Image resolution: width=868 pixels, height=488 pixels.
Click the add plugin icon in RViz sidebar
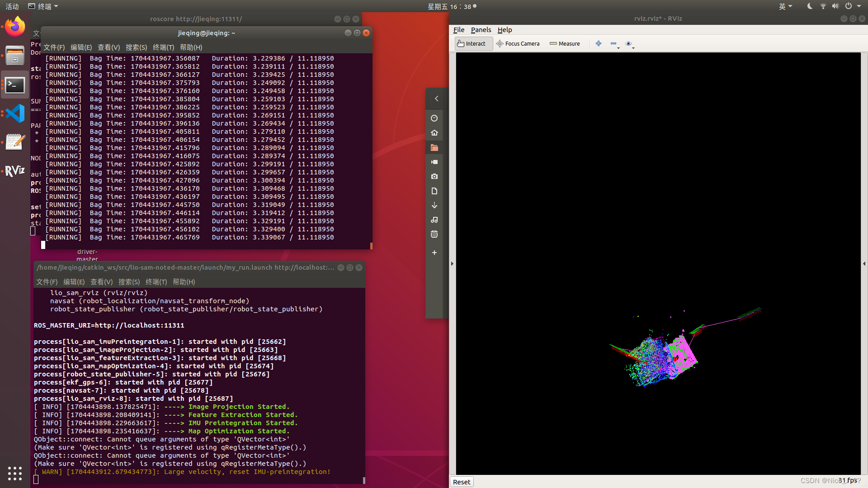click(434, 253)
